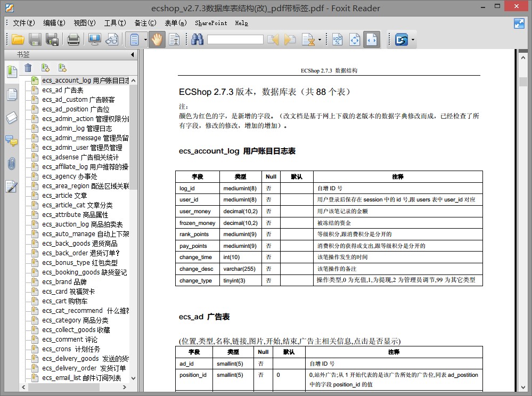This screenshot has height=396, width=532.
Task: Click the Find Next arrow icon
Action: [x=290, y=40]
